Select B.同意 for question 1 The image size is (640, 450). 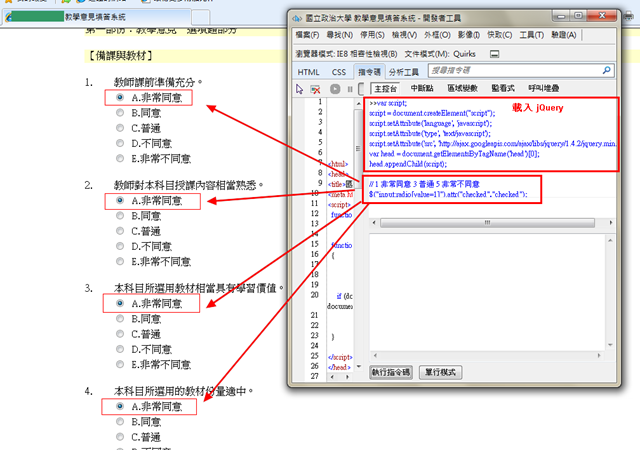[120, 113]
